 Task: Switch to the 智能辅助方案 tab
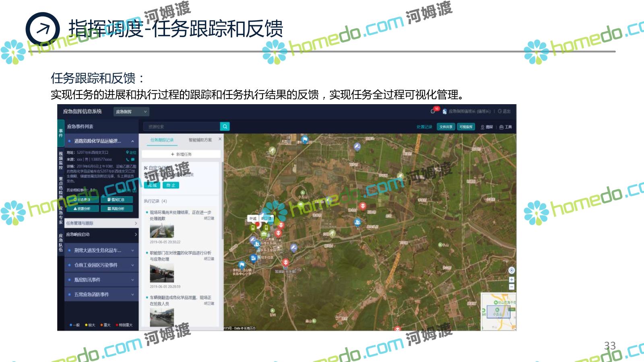200,140
